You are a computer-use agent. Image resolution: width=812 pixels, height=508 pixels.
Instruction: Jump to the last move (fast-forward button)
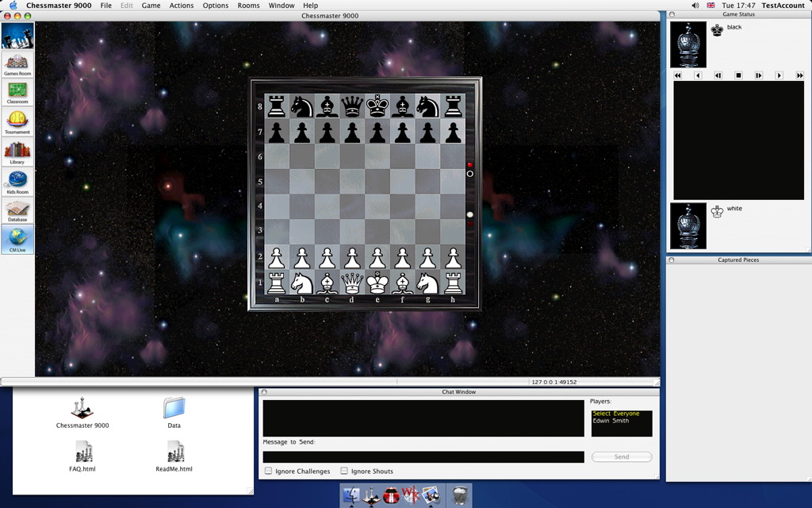799,75
